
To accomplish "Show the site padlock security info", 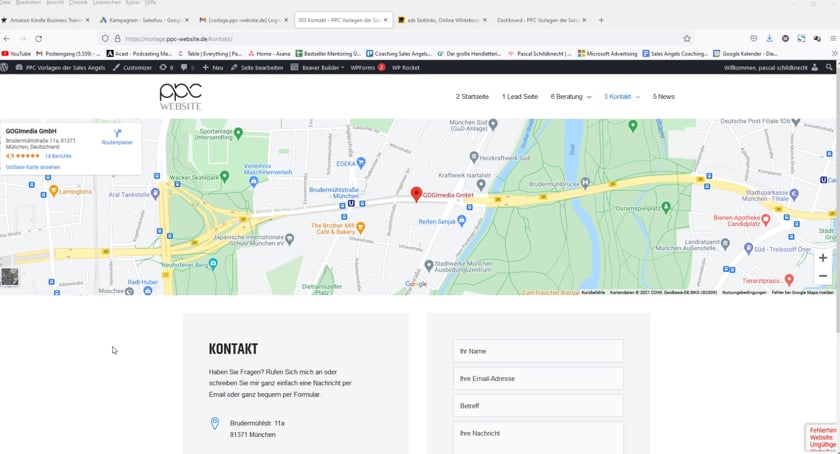I will (x=117, y=39).
